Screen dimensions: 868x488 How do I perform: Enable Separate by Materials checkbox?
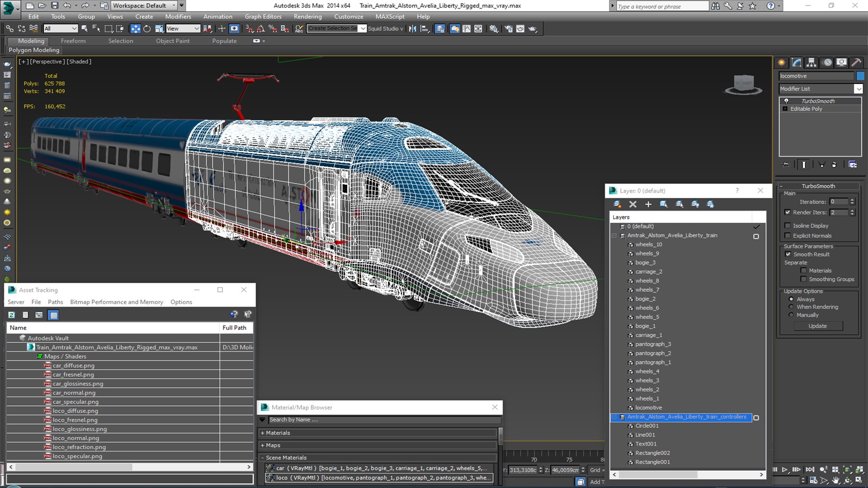coord(803,270)
